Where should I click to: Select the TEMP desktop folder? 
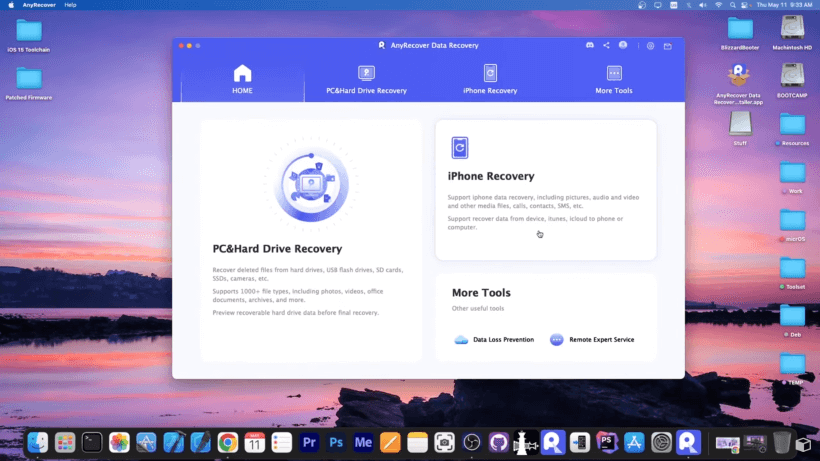[x=793, y=369]
